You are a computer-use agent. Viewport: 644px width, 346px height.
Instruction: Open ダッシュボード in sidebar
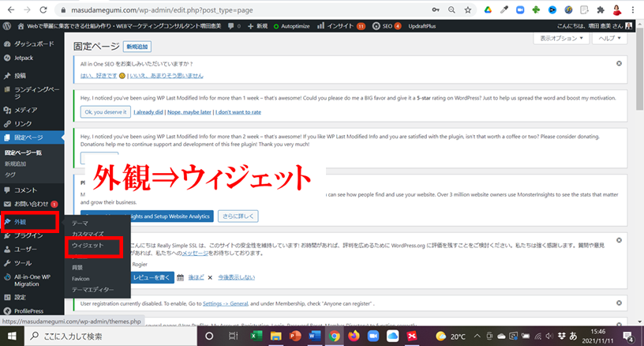tap(32, 43)
